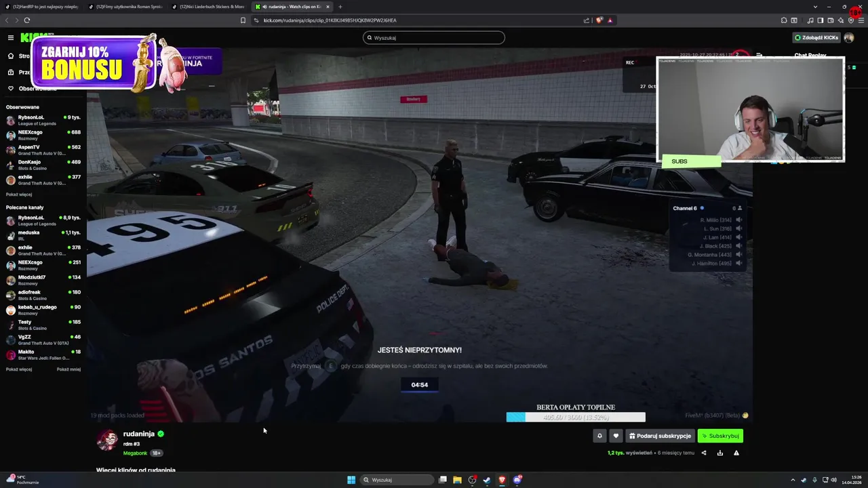Click the clip video player area
868x488 pixels.
coord(420,235)
